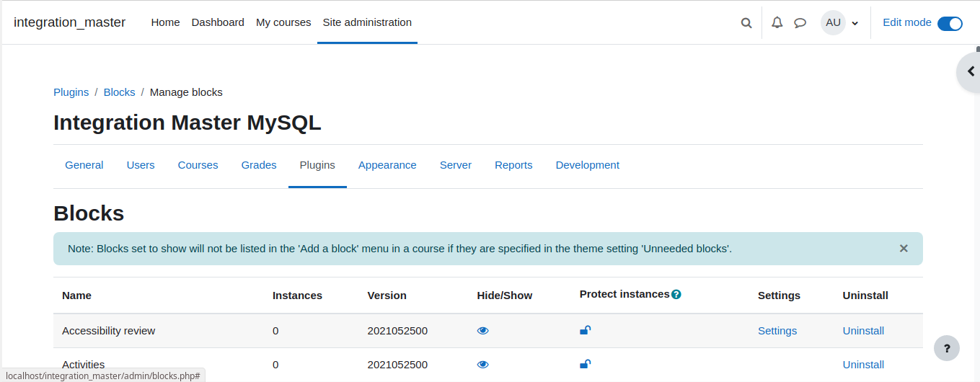Open My courses in top navigation
This screenshot has width=980, height=382.
click(x=283, y=22)
